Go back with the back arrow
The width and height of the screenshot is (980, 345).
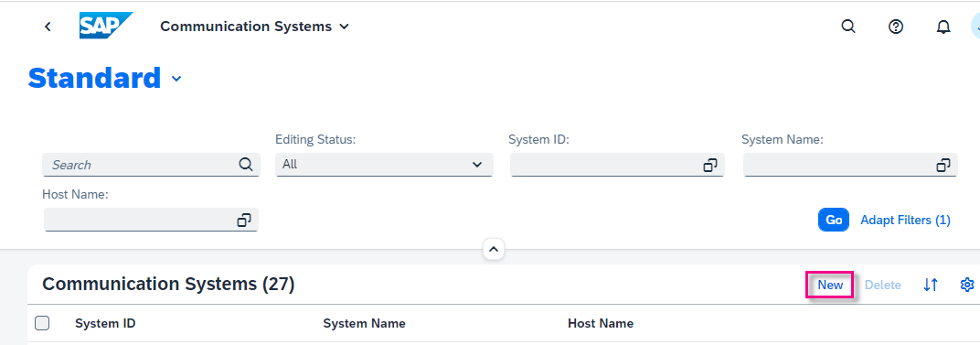click(x=48, y=27)
